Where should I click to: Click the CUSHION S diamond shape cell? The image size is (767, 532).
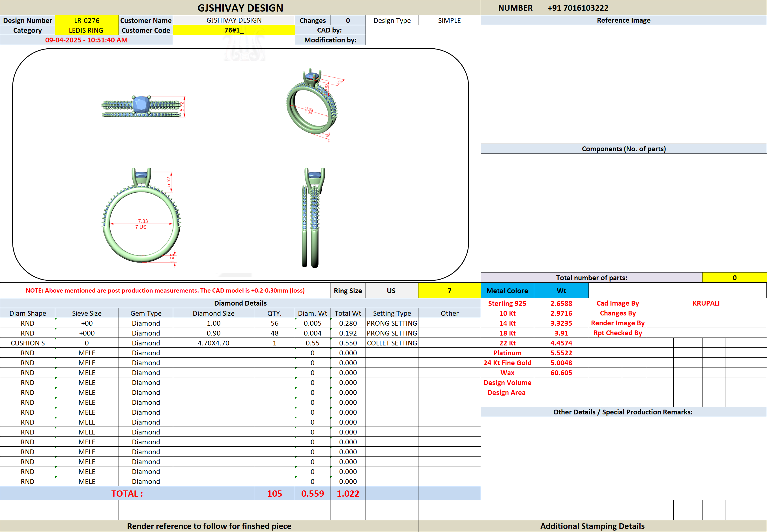pyautogui.click(x=28, y=343)
